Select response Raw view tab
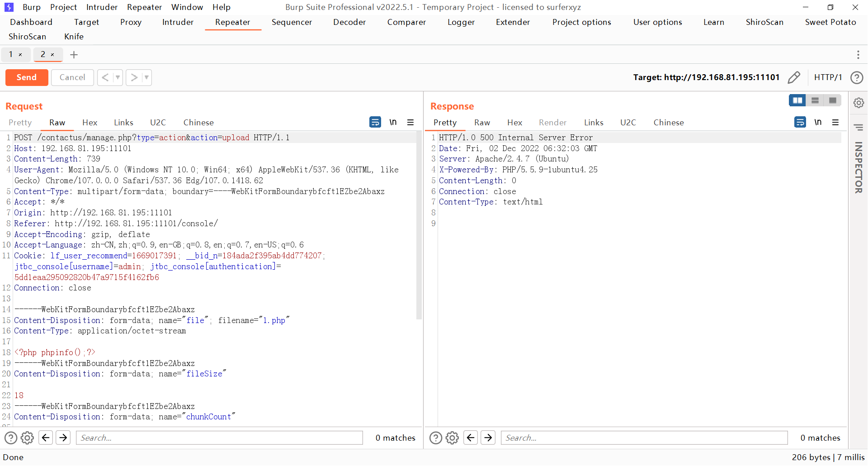The height and width of the screenshot is (466, 868). coord(482,123)
